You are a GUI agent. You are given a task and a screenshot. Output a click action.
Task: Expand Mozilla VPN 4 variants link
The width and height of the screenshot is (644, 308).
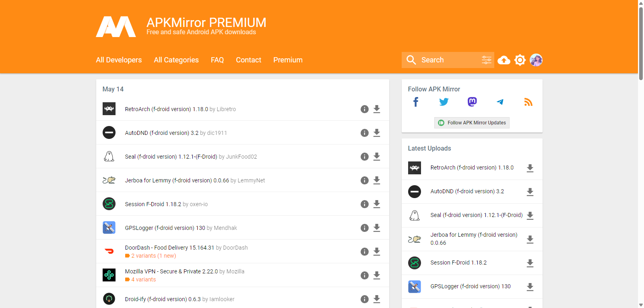pos(143,280)
